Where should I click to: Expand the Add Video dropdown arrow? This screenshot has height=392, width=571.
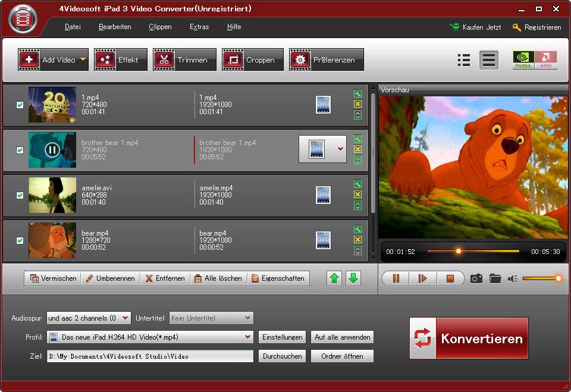(83, 59)
